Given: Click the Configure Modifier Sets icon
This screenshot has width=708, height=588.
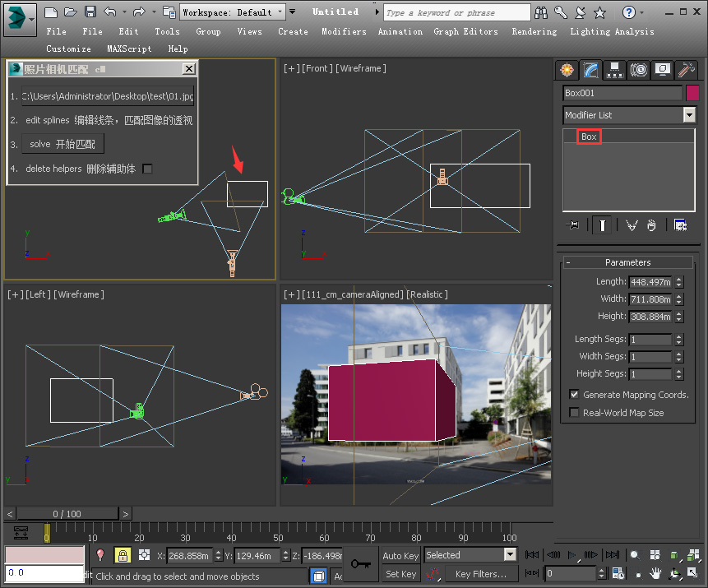Looking at the screenshot, I should 680,225.
